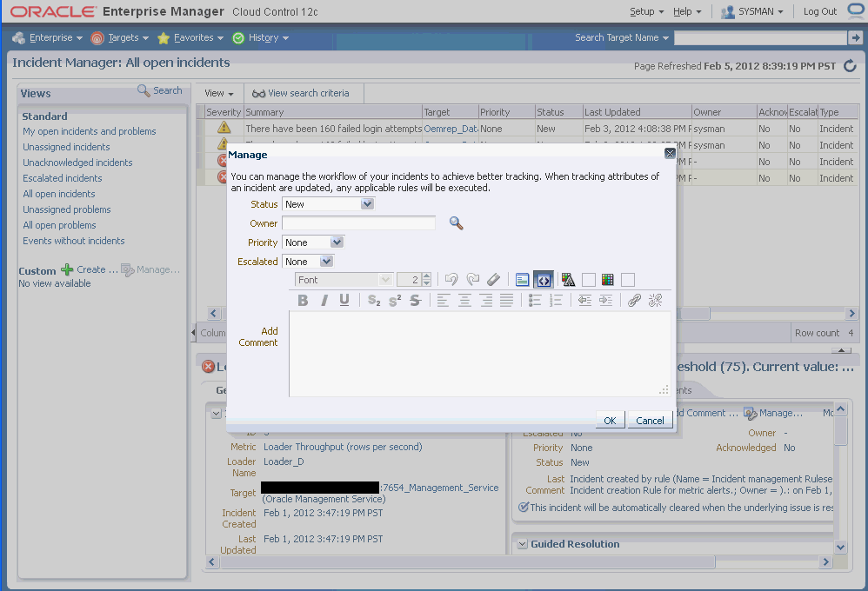This screenshot has height=591, width=868.
Task: Align comment text left
Action: pos(443,301)
